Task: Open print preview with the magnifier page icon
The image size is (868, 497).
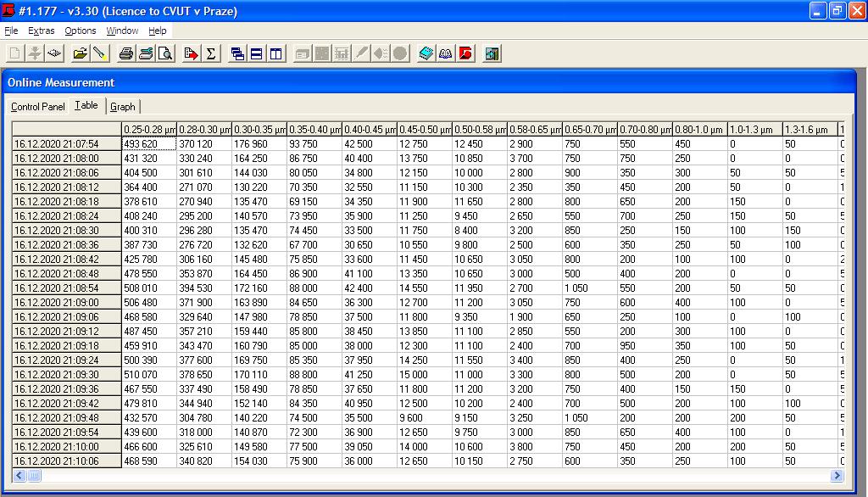Action: click(x=165, y=53)
